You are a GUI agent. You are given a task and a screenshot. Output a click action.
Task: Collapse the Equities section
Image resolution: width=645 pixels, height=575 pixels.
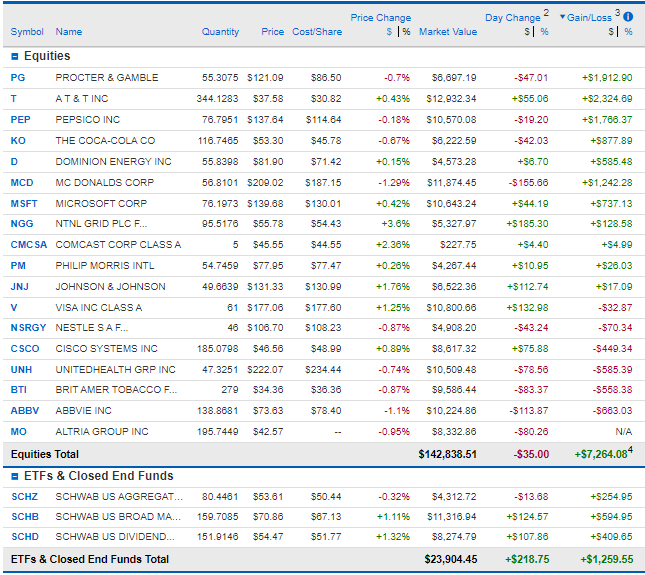pos(15,57)
